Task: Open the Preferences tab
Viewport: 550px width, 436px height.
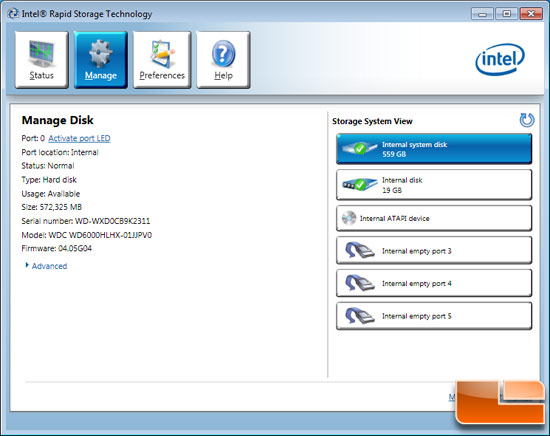Action: (x=162, y=60)
